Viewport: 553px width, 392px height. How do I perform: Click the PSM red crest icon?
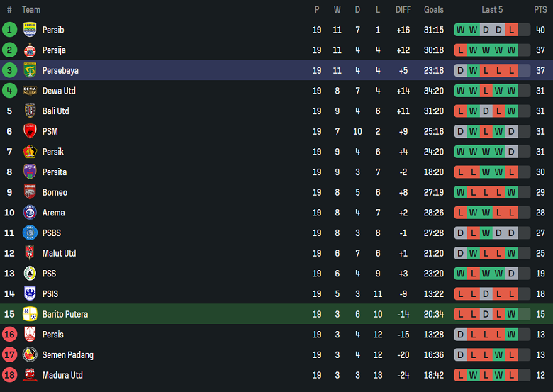(30, 131)
